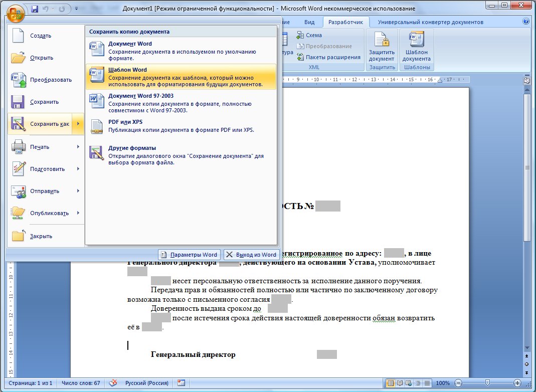Click the Документ Word icon in submenu
The image size is (536, 392).
point(97,49)
